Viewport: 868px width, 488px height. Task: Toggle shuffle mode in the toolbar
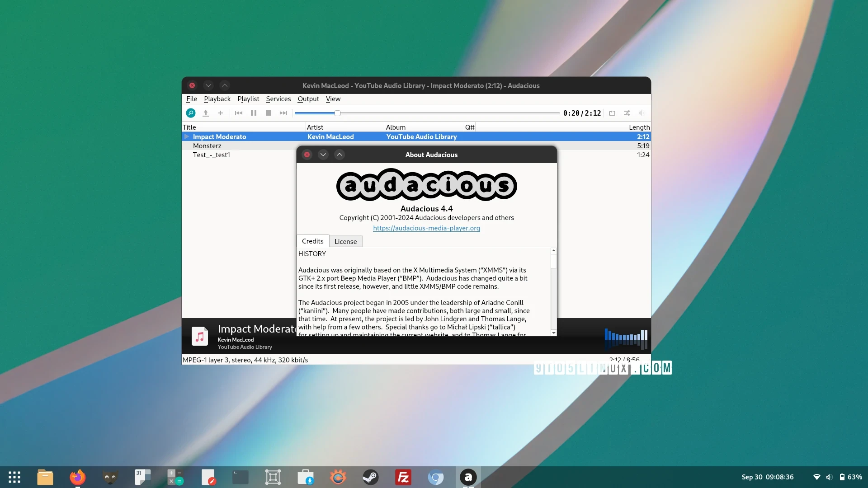coord(627,113)
